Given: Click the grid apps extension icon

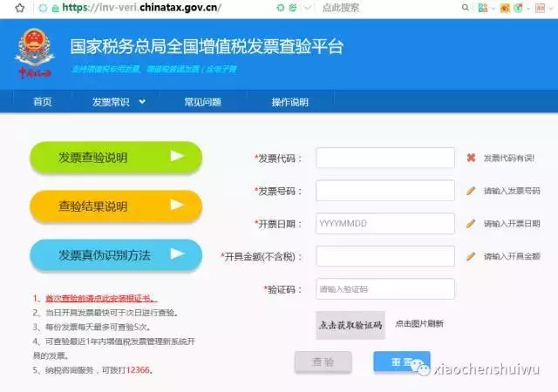Looking at the screenshot, I should 482,8.
